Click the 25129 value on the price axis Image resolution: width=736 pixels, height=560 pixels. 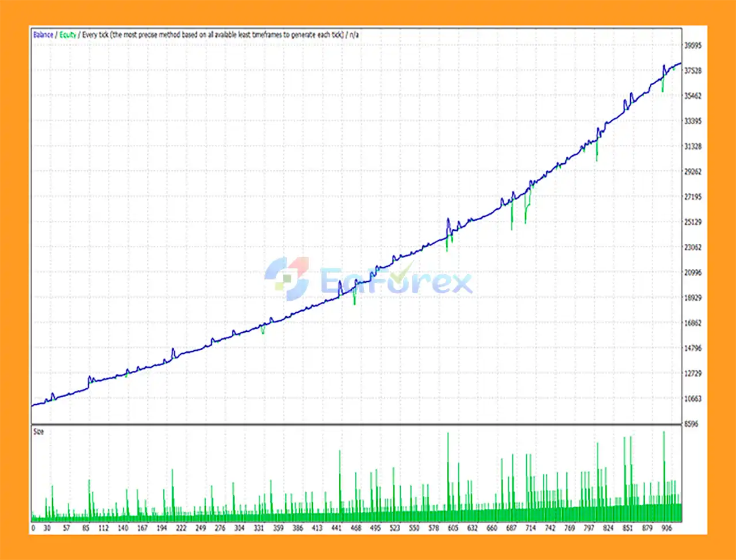click(693, 222)
